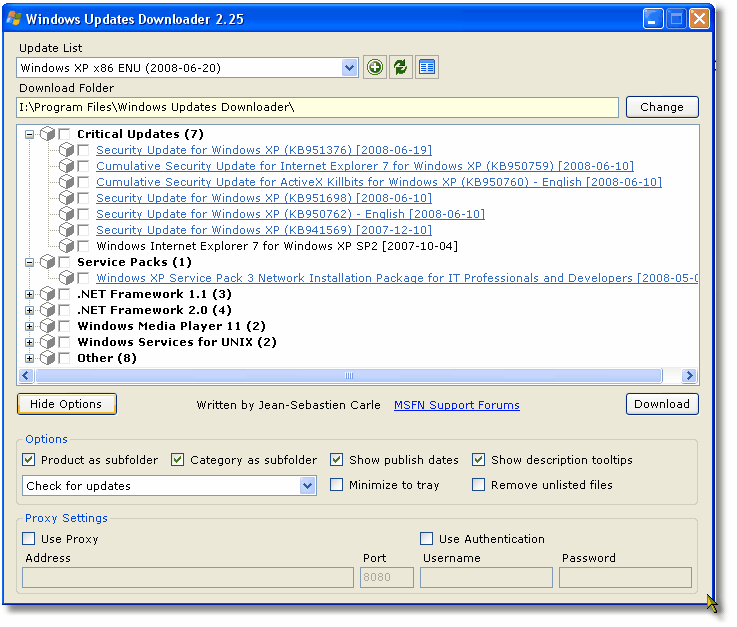The image size is (737, 627).
Task: Click the Download Folder path field
Action: click(x=317, y=107)
